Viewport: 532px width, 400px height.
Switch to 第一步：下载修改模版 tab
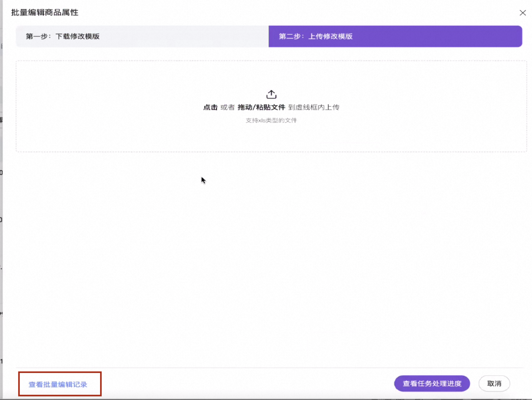point(142,36)
